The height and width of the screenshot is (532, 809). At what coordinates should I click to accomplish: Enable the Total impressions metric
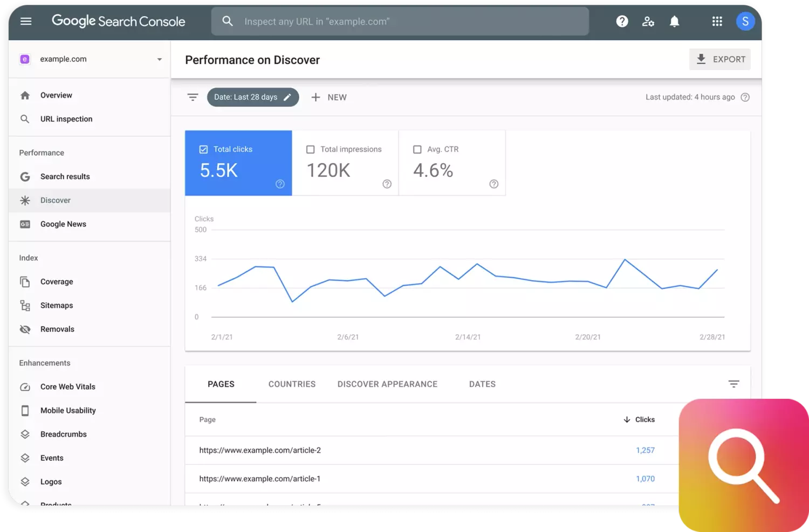[x=310, y=149]
